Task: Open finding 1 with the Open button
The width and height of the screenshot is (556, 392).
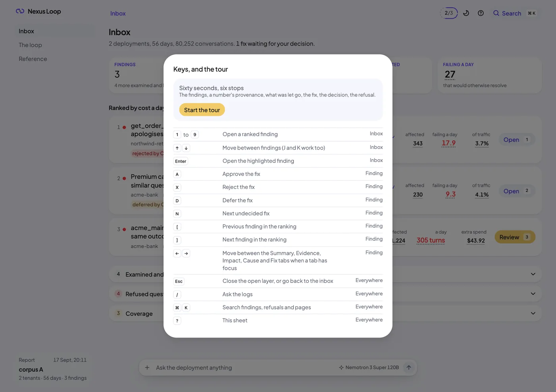Action: pyautogui.click(x=517, y=140)
